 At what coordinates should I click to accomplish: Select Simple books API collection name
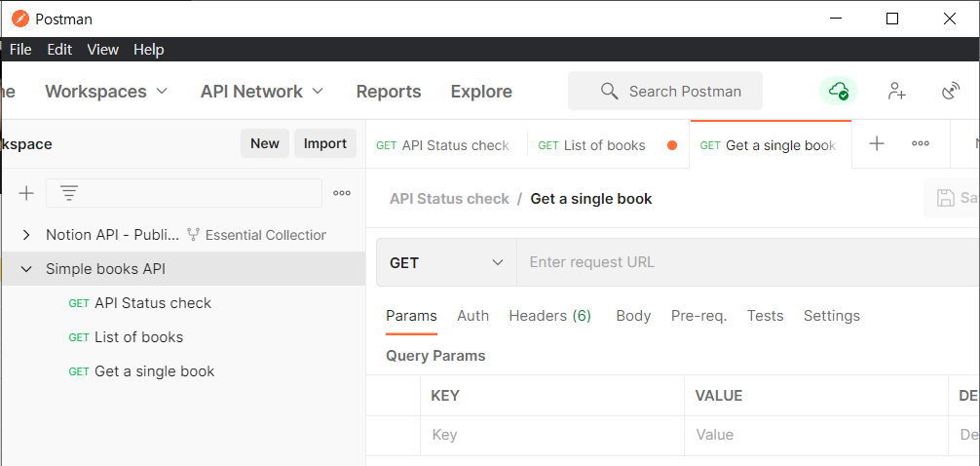pos(105,269)
